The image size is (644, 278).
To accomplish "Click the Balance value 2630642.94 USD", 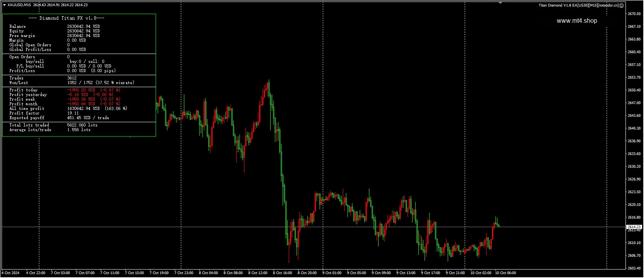I will 83,27.
